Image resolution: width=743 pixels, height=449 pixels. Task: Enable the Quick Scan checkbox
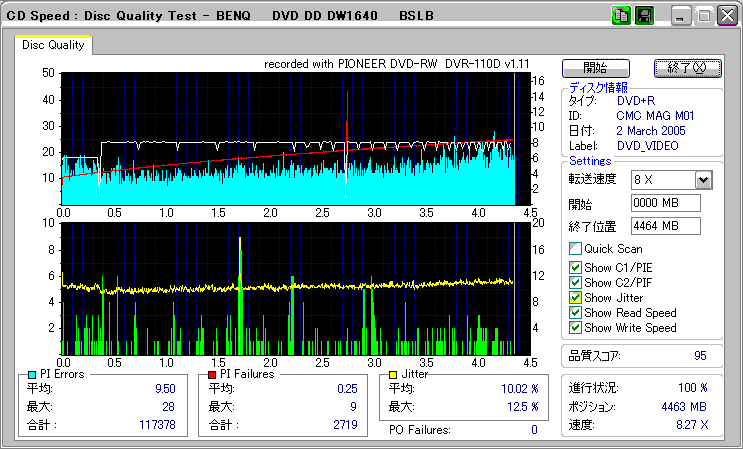click(575, 249)
